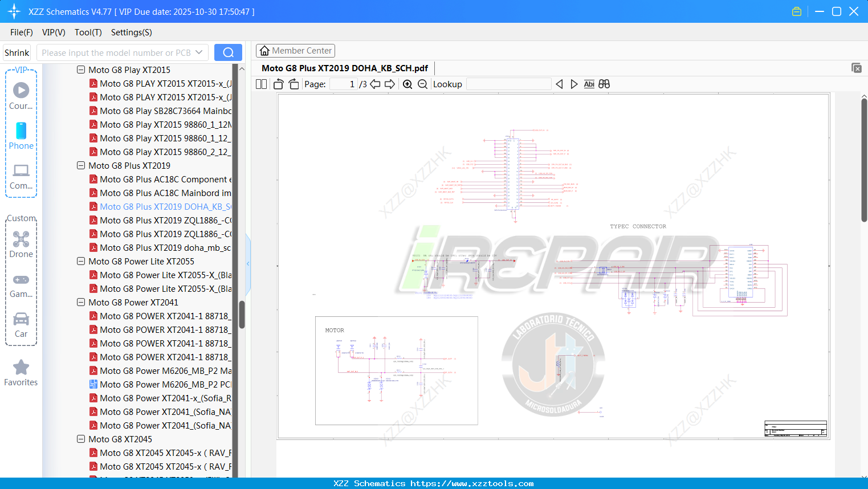Jump to next lookup result triangle
This screenshot has width=868, height=489.
pos(574,84)
